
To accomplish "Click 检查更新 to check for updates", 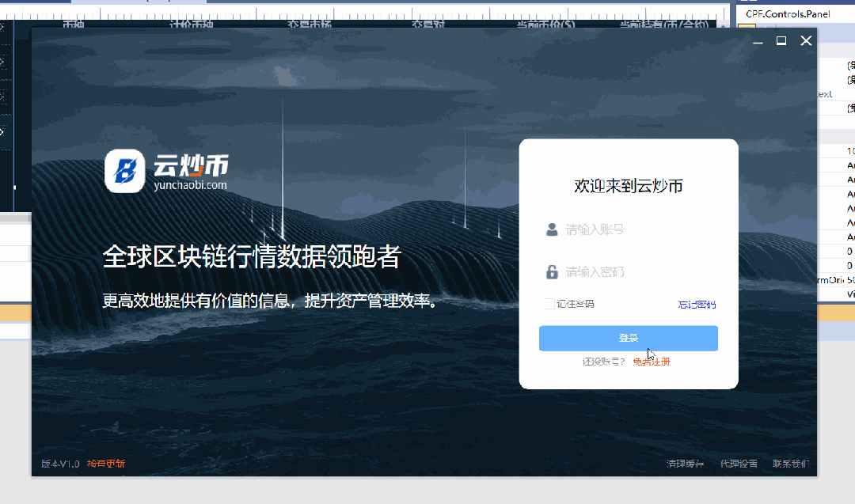I will click(106, 464).
